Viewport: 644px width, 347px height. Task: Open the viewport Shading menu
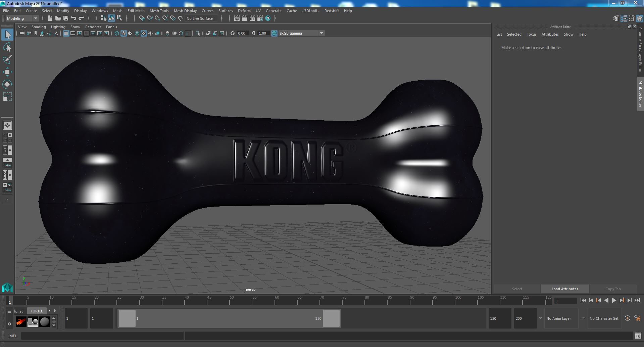39,27
